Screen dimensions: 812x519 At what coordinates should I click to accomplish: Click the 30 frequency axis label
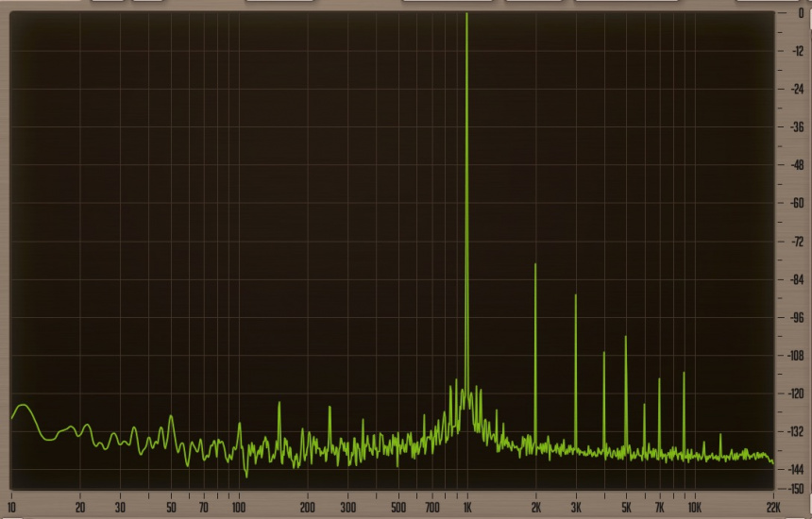pos(120,507)
